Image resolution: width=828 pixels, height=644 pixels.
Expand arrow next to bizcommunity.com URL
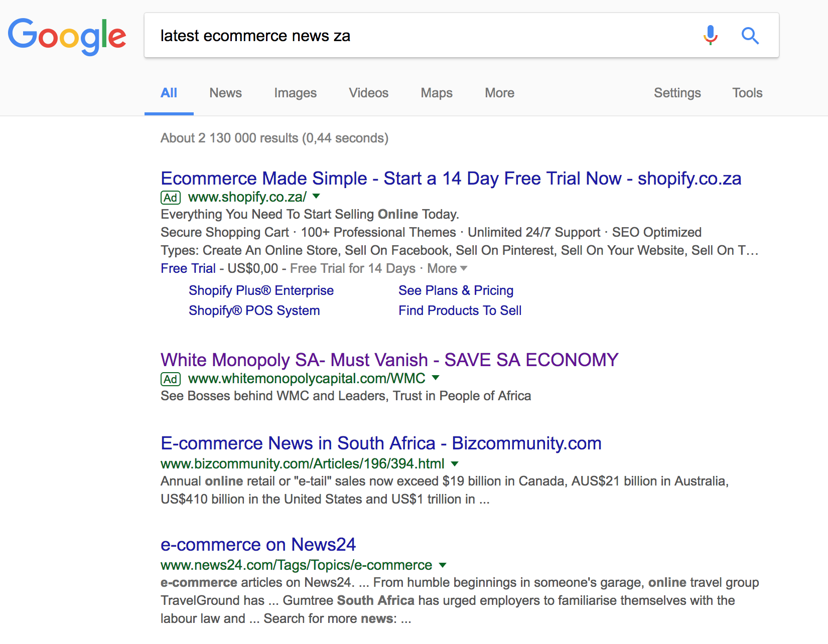[x=455, y=463]
